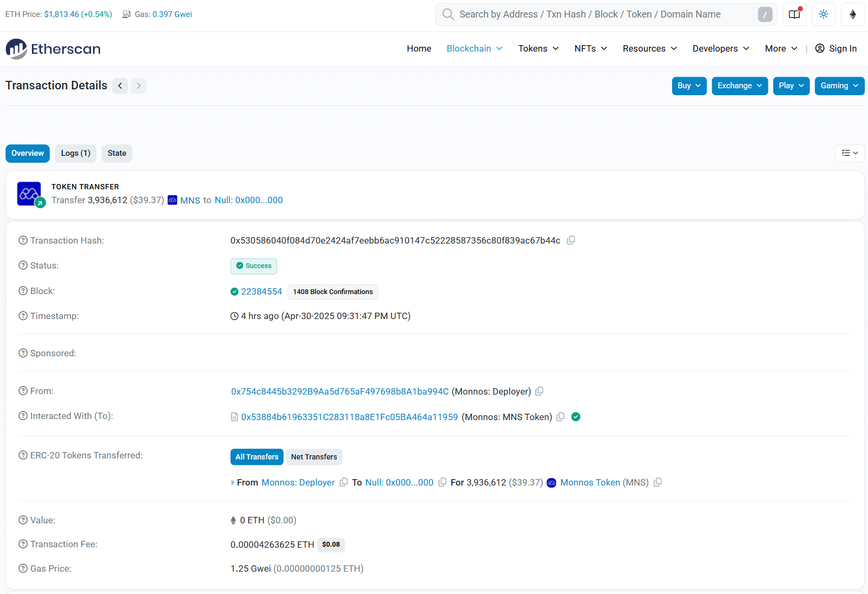This screenshot has width=868, height=594.
Task: Expand the Exchange dropdown button
Action: pyautogui.click(x=740, y=86)
